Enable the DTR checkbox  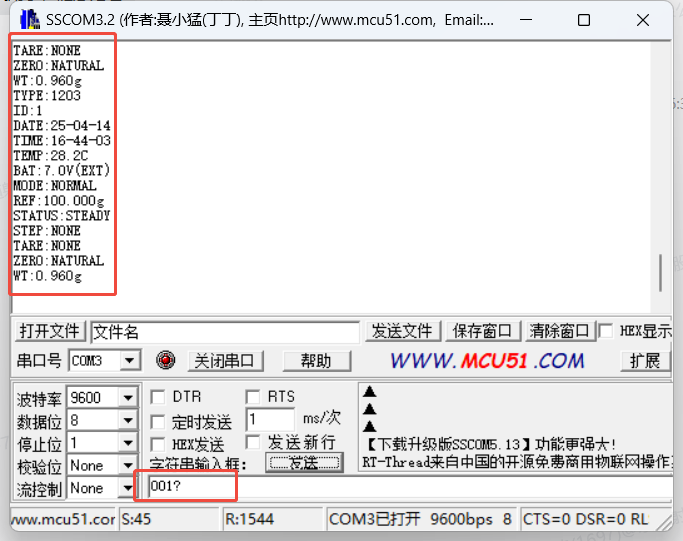(x=157, y=397)
